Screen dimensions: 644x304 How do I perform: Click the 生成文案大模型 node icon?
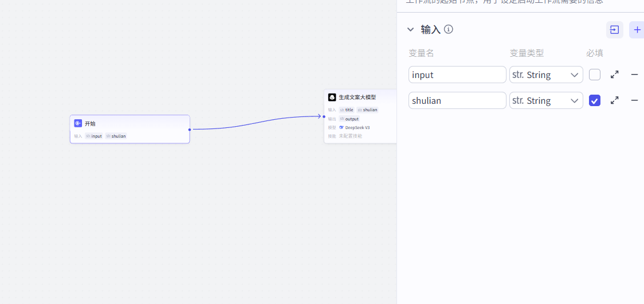pyautogui.click(x=332, y=98)
